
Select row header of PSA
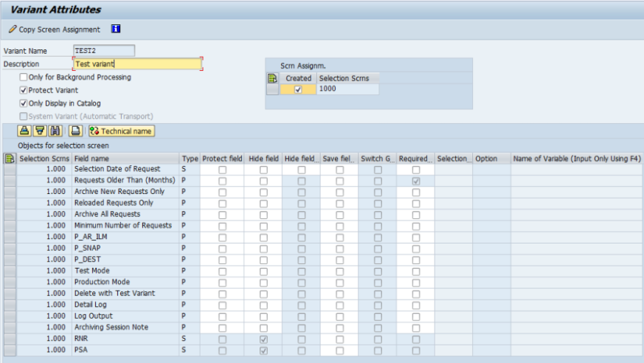click(x=10, y=350)
